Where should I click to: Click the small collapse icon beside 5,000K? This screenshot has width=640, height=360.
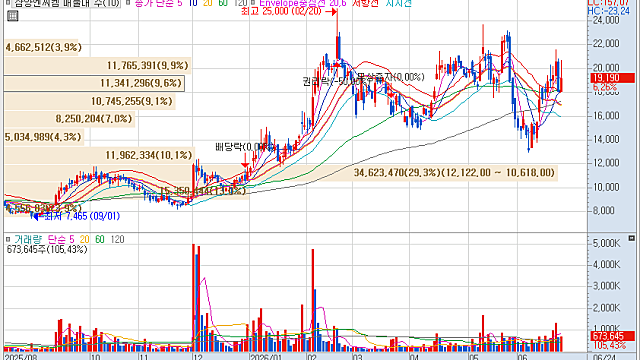click(631, 238)
